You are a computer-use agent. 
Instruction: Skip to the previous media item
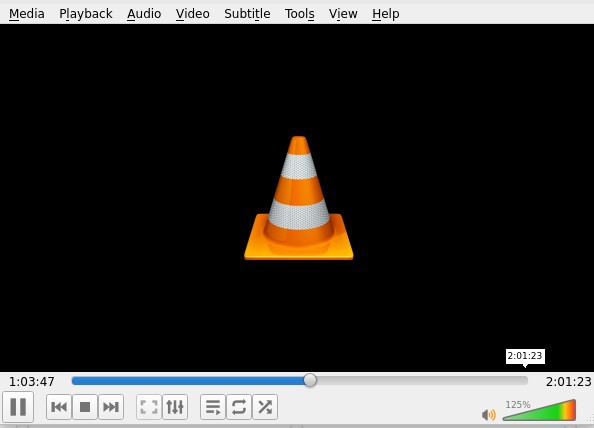59,407
